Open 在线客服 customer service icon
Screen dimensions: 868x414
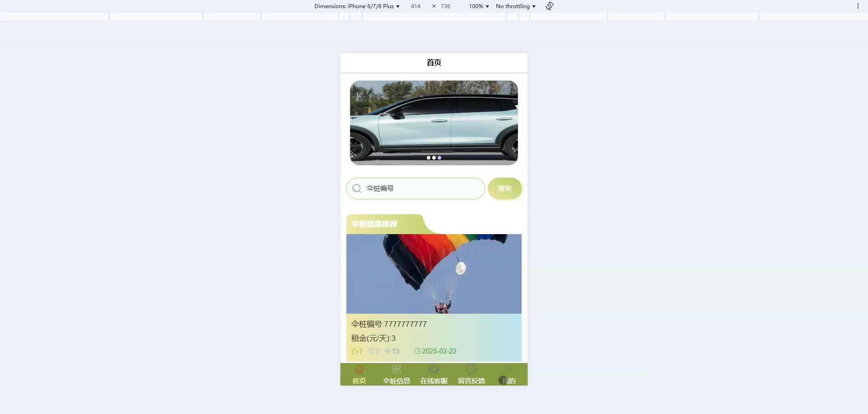coord(434,369)
